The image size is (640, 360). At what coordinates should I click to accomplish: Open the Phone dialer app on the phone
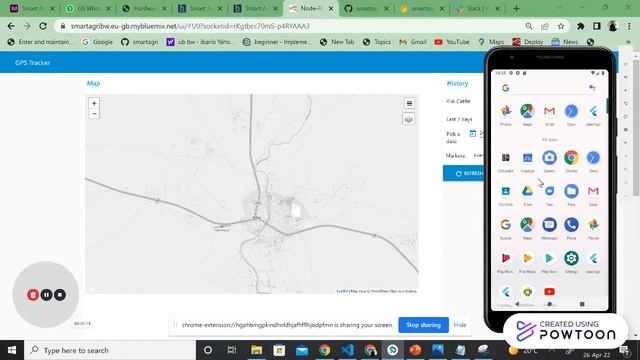(571, 224)
